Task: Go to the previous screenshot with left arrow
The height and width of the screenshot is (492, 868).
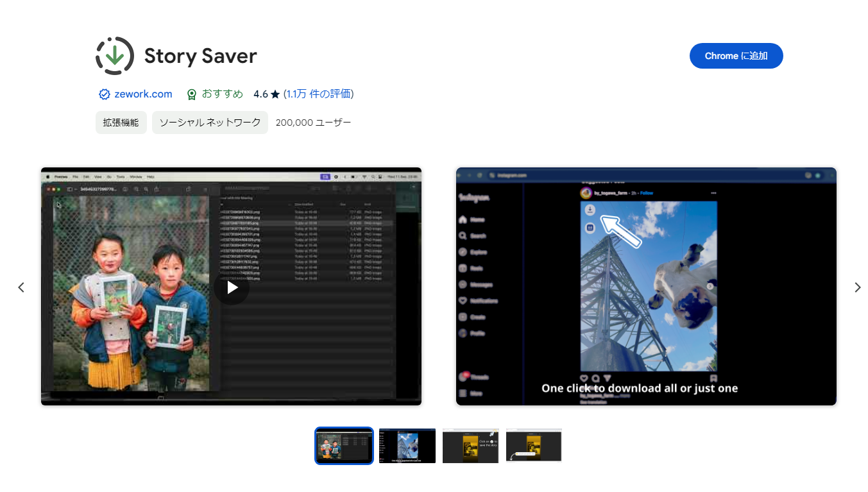Action: (21, 287)
